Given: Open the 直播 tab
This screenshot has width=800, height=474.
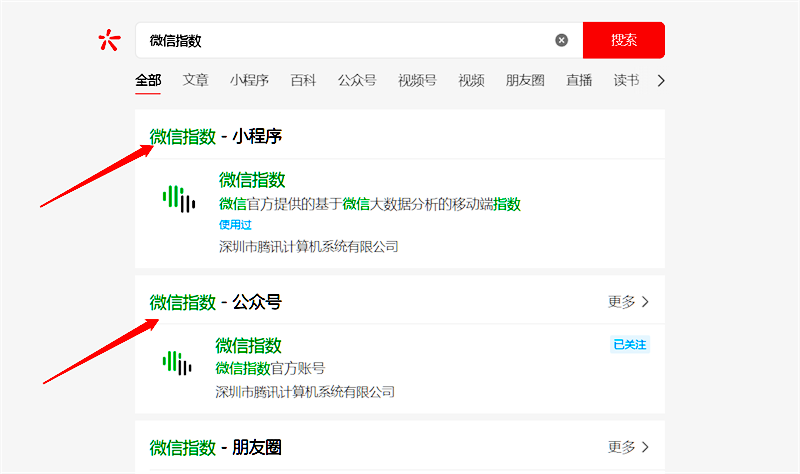Looking at the screenshot, I should coord(579,80).
